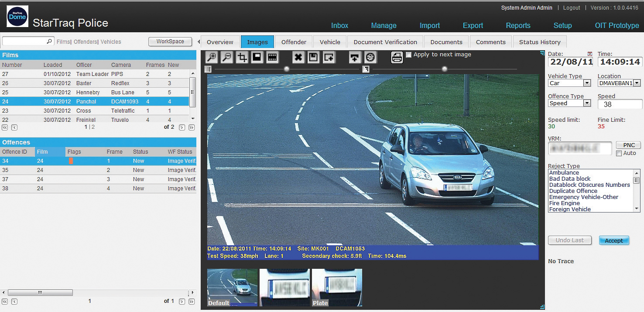Click the Speed input field showing 38

tap(620, 104)
